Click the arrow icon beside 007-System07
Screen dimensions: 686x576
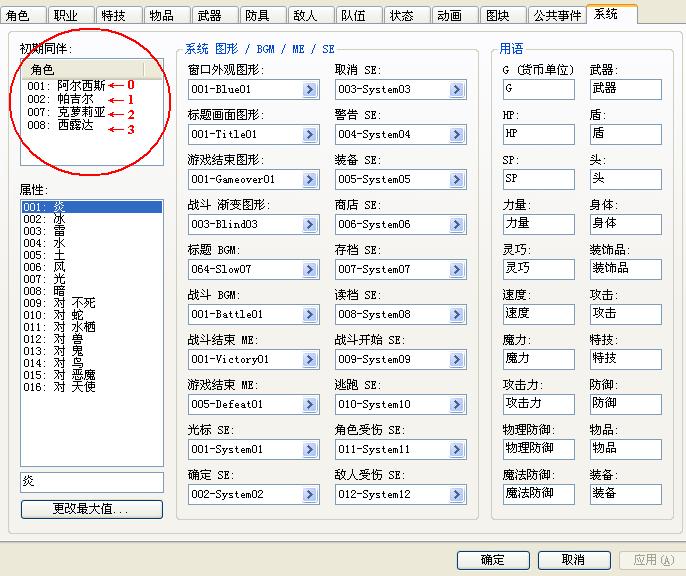(x=457, y=270)
